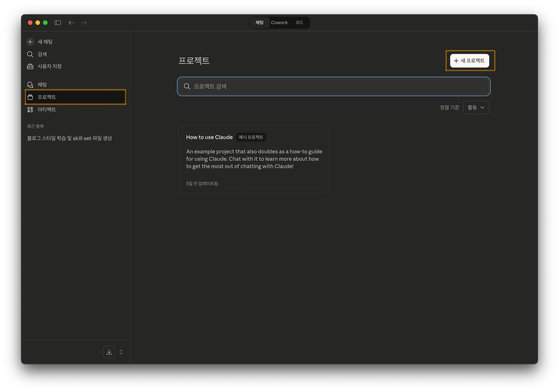Expand the account switcher chevrons
The image size is (559, 392).
coord(121,352)
